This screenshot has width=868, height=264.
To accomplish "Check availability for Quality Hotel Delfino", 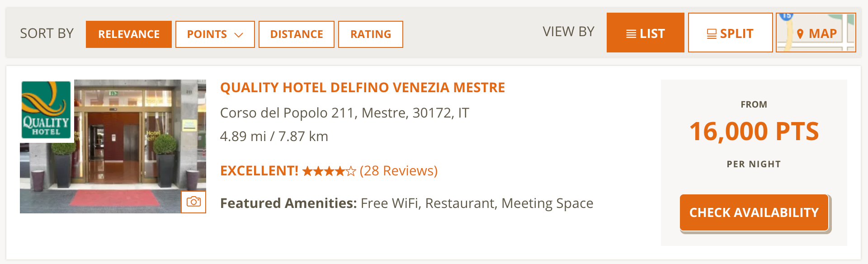I will coord(754,212).
